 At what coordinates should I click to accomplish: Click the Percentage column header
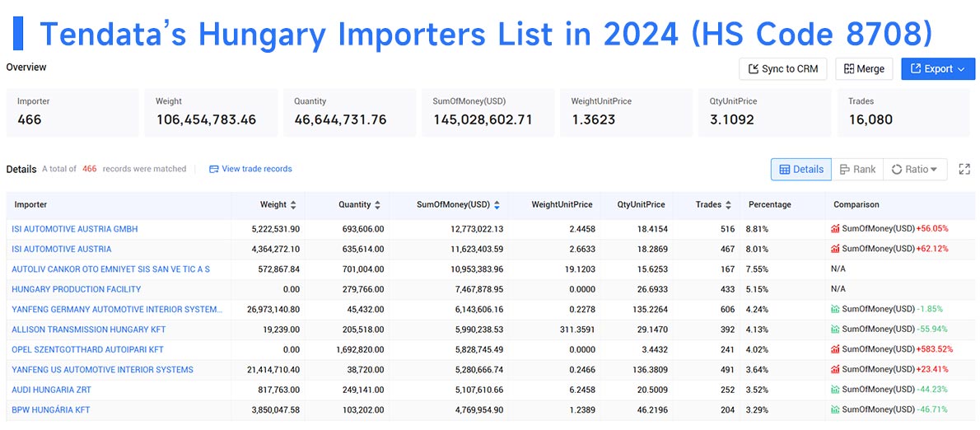click(x=769, y=204)
